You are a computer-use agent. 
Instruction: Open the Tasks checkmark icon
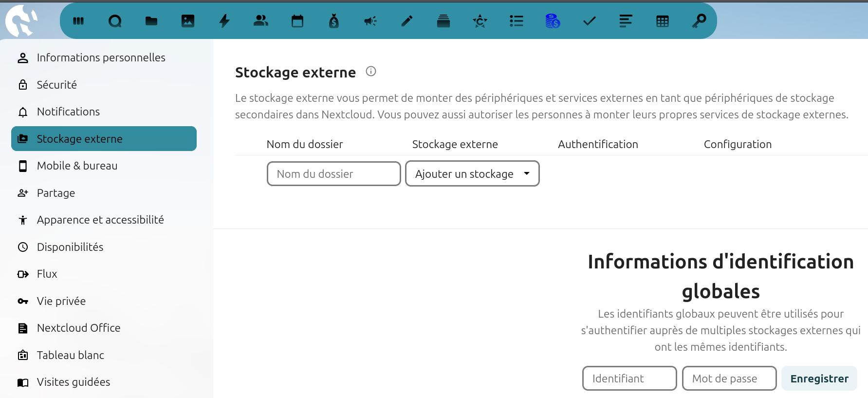[x=590, y=21]
